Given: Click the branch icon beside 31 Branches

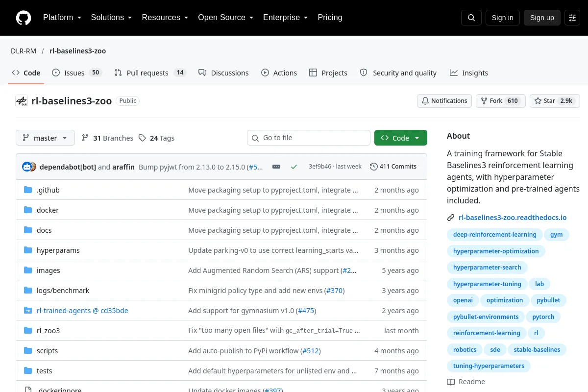Looking at the screenshot, I should pos(85,138).
